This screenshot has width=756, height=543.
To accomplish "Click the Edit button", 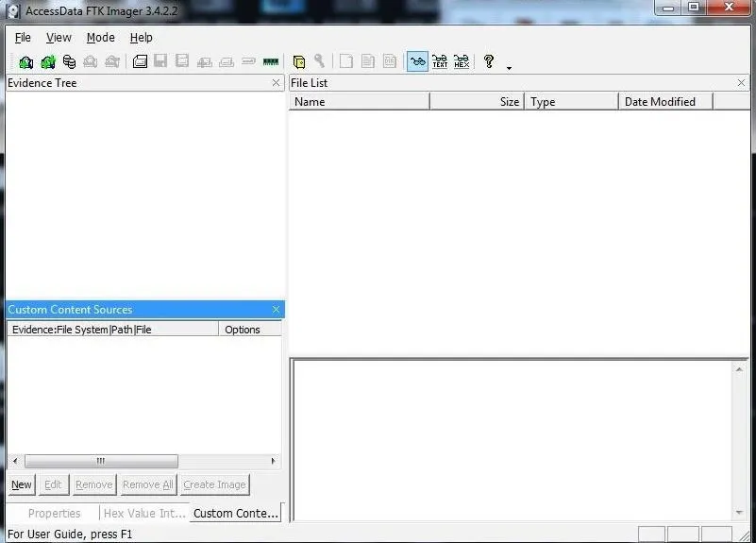I will click(x=53, y=484).
